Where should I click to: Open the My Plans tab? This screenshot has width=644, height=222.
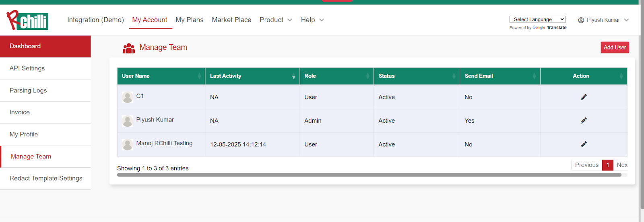click(190, 20)
